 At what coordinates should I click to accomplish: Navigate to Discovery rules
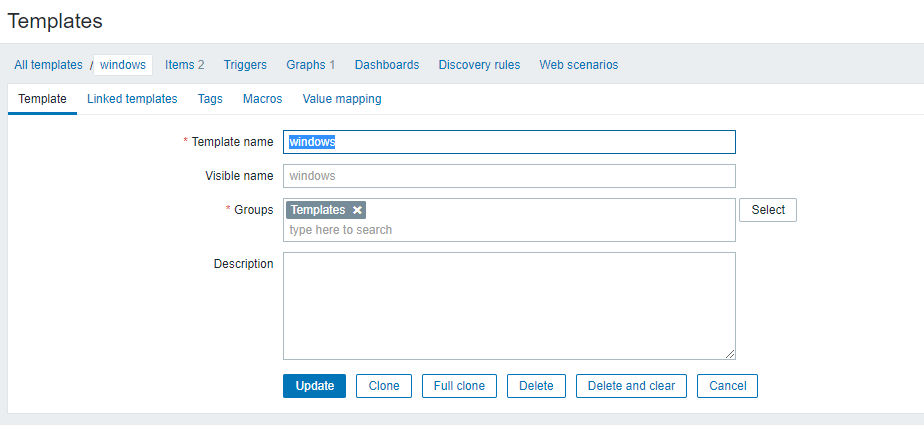(x=479, y=65)
